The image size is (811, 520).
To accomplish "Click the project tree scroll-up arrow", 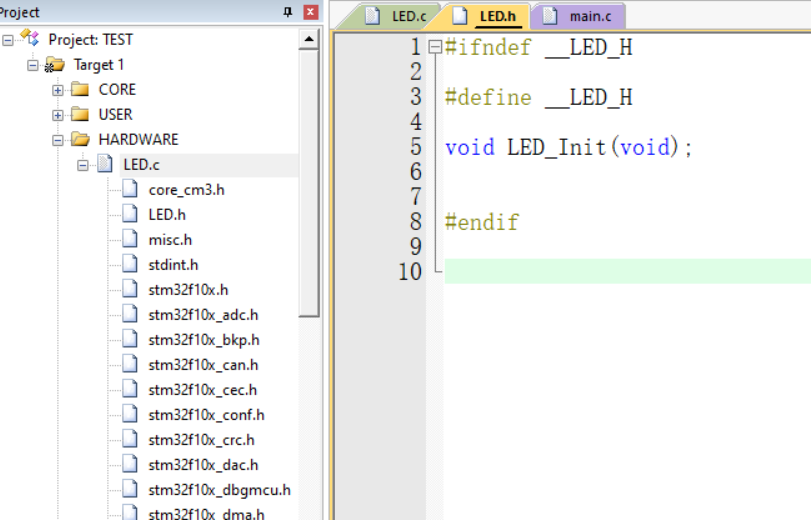I will coord(309,39).
